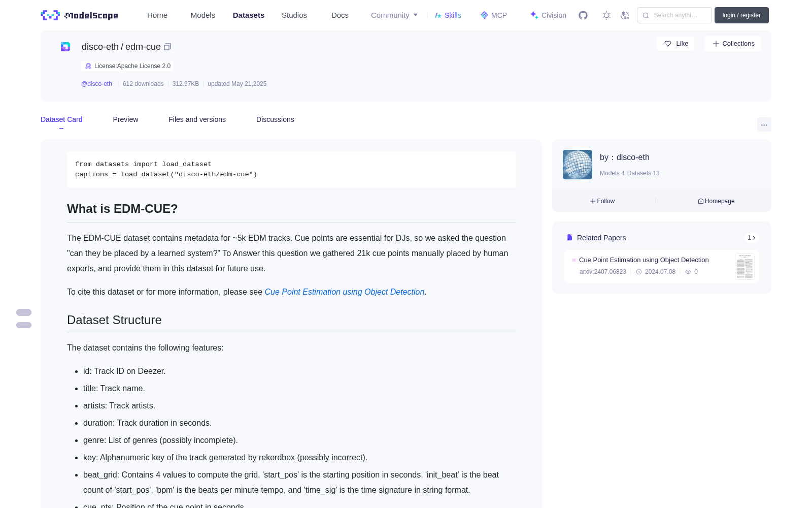Click the upper floating sidebar pill button

[24, 312]
